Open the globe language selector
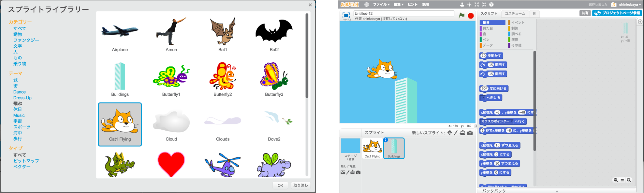 click(x=367, y=5)
